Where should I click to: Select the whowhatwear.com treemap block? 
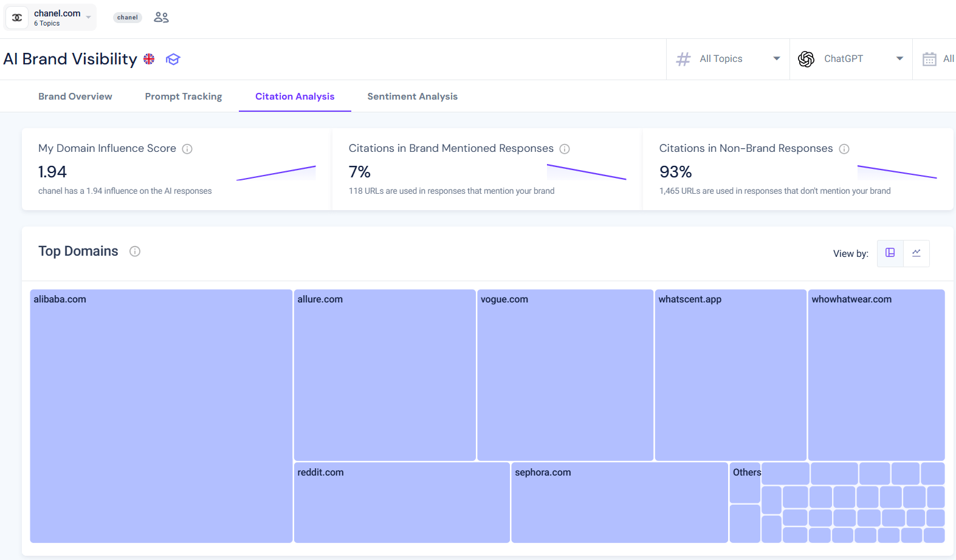(876, 375)
